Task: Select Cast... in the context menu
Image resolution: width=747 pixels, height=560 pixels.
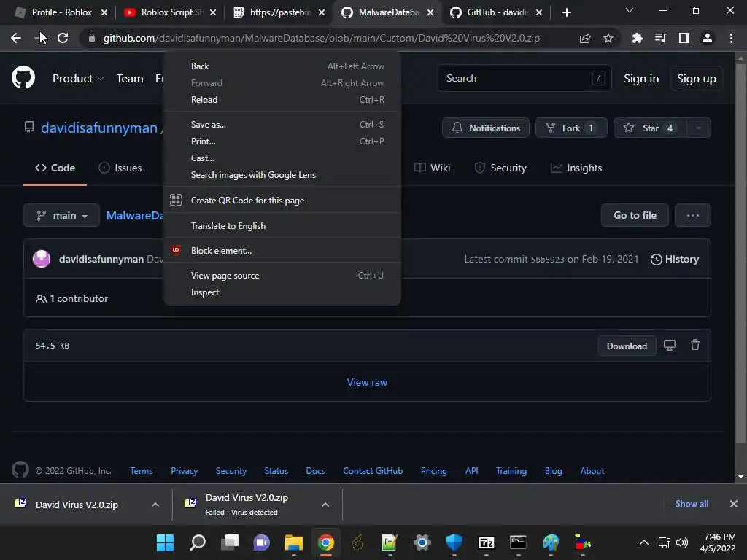Action: coord(282,158)
